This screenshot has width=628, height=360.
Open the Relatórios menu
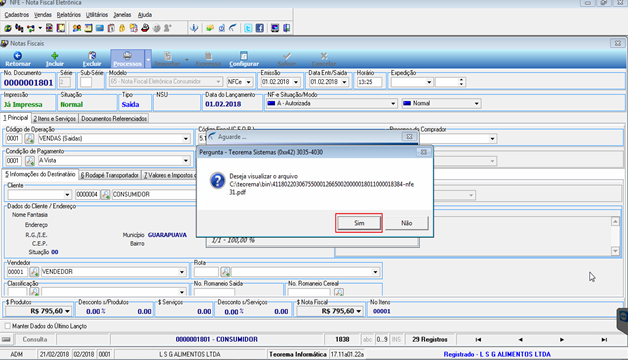pos(68,15)
